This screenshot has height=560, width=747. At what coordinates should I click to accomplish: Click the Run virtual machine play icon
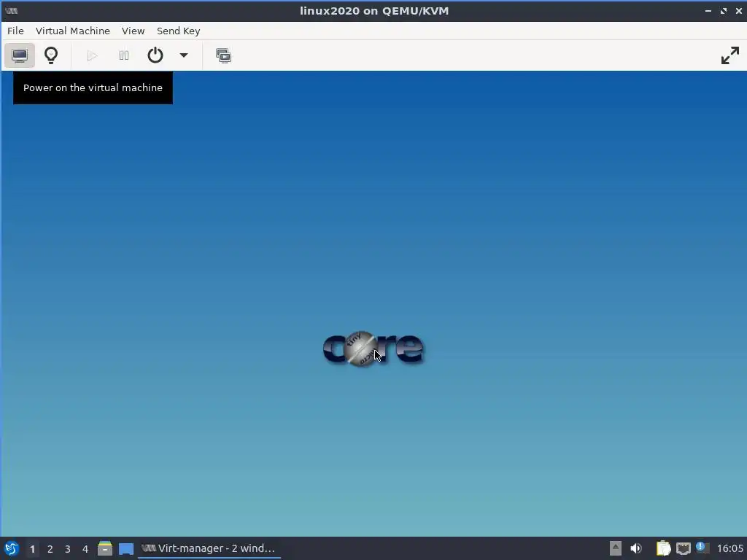click(x=93, y=55)
